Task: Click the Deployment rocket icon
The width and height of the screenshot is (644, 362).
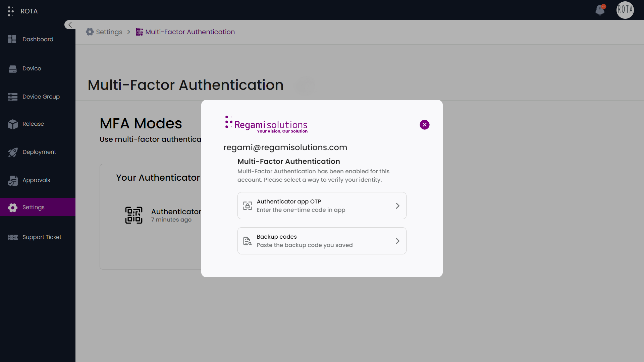Action: (x=13, y=152)
